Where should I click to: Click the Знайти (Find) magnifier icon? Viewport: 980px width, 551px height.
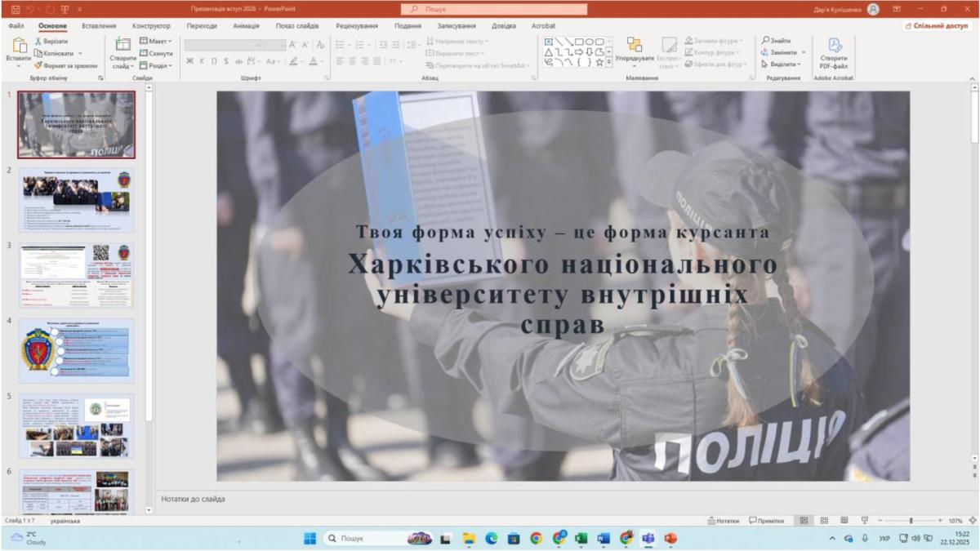click(766, 41)
